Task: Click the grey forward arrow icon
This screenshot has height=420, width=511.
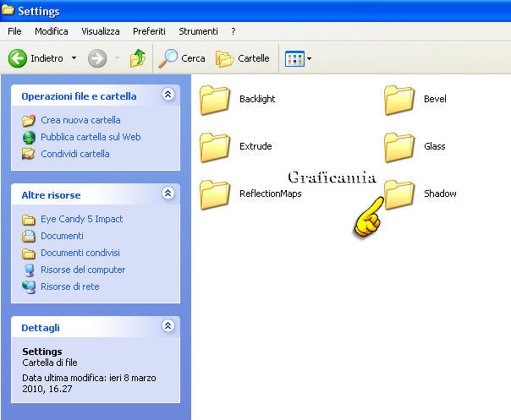Action: 97,58
